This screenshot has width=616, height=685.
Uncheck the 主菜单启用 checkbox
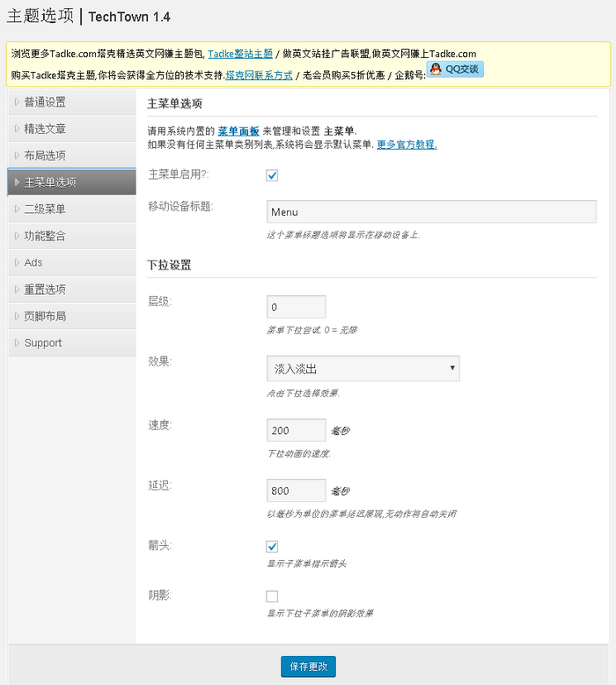272,175
